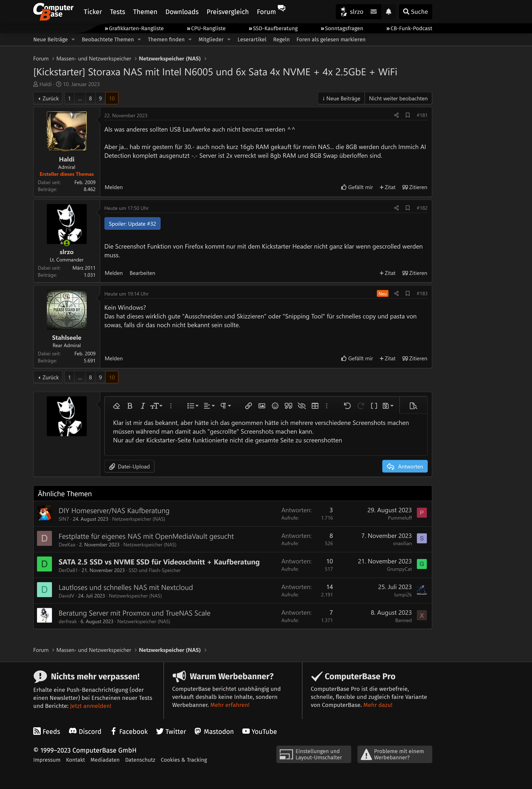
Task: Go to Preisvergleich in top navigation
Action: pos(227,12)
